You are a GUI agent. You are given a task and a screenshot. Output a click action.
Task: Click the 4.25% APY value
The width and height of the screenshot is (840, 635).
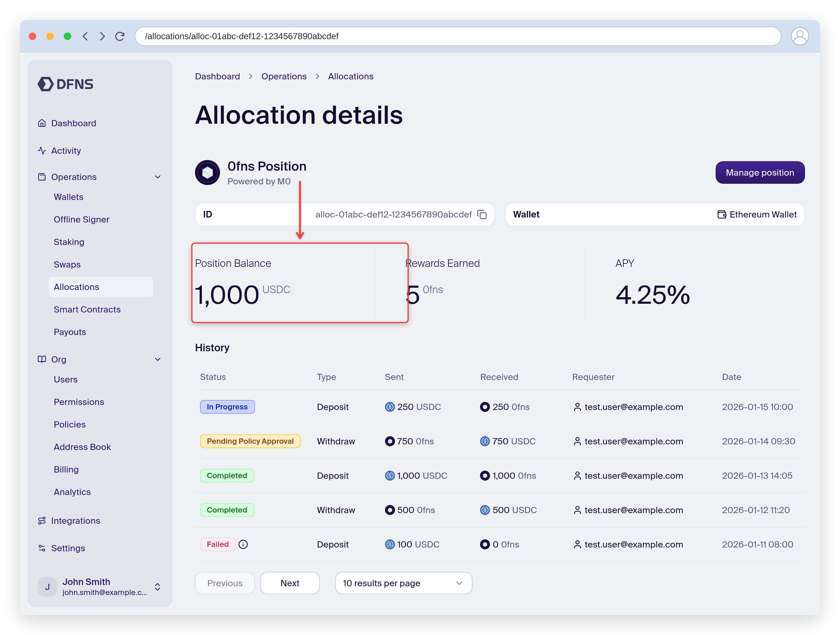pos(652,295)
